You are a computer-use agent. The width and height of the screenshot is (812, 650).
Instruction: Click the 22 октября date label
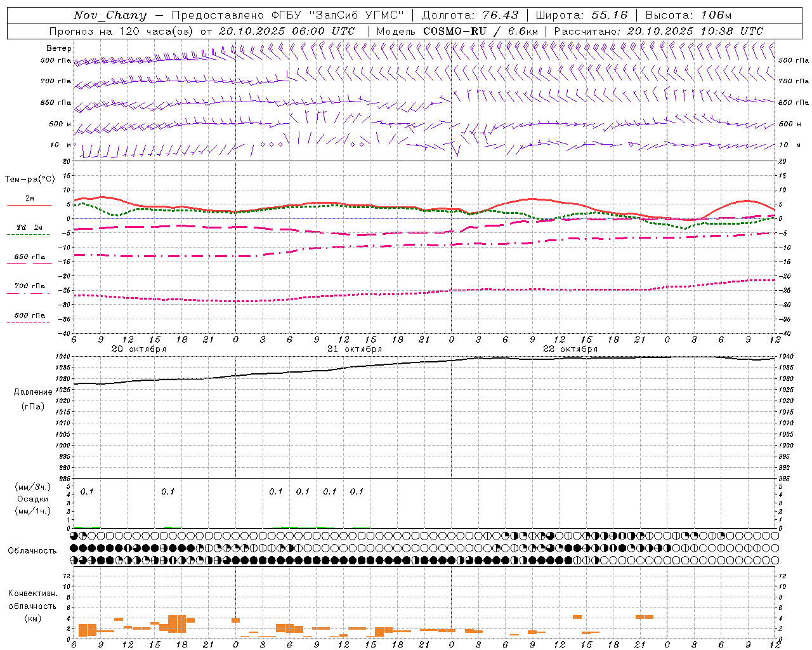pos(570,349)
